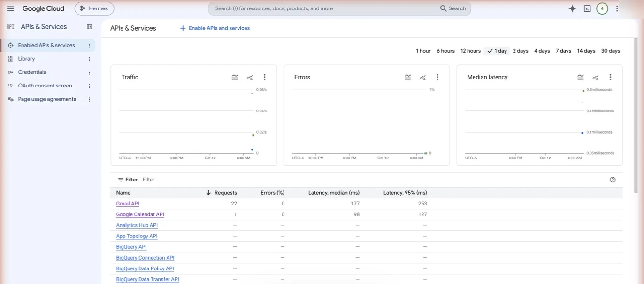
Task: Toggle legend on Errors chart
Action: pyautogui.click(x=408, y=77)
